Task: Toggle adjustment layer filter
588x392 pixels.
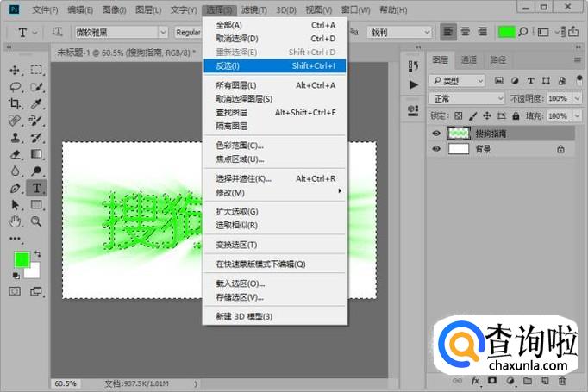Action: (515, 80)
